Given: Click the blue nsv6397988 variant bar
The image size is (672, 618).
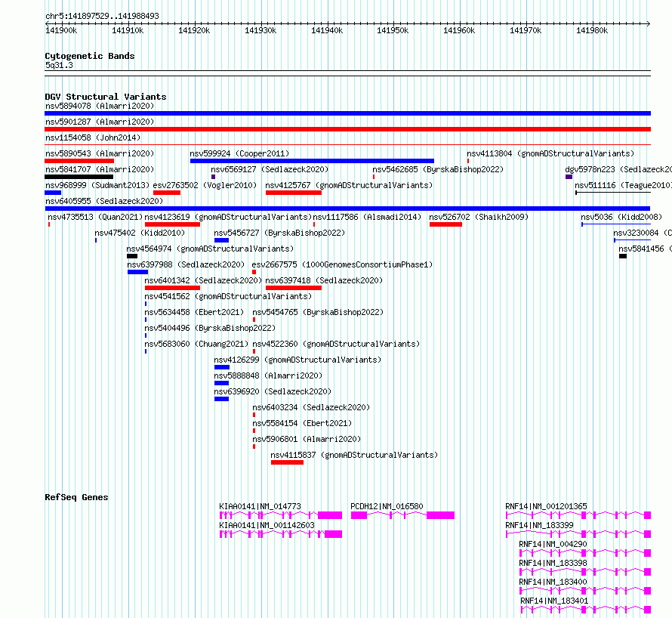Looking at the screenshot, I should (x=137, y=272).
